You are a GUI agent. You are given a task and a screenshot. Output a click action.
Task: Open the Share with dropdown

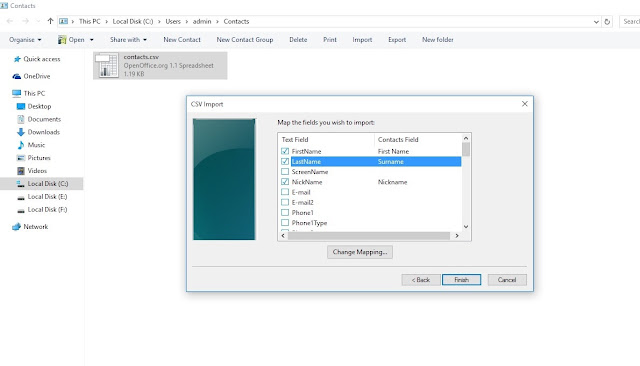point(128,40)
